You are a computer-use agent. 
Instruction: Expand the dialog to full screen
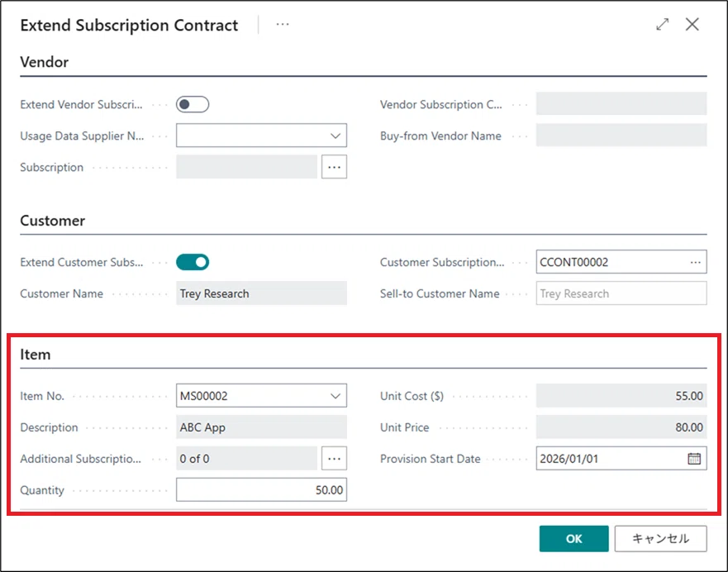coord(663,24)
